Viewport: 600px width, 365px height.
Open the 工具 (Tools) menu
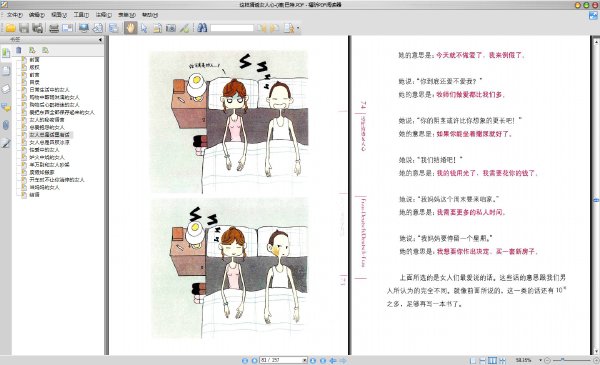point(81,15)
